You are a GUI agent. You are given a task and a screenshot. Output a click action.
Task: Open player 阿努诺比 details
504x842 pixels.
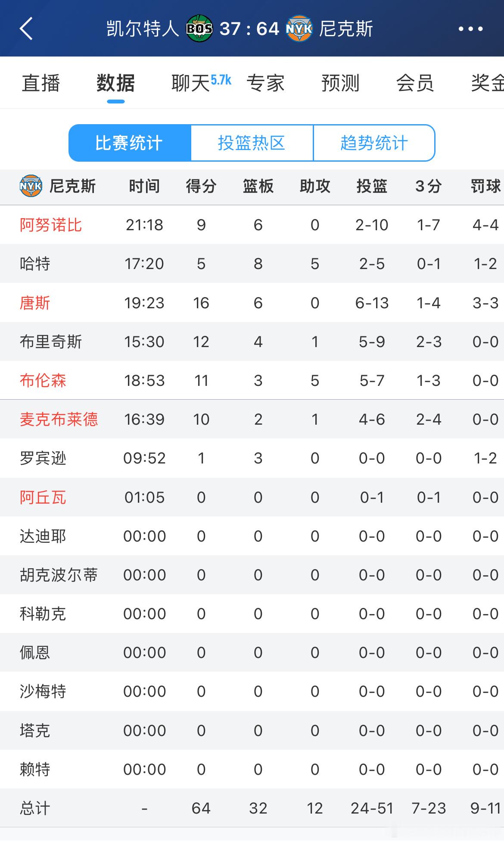click(51, 225)
